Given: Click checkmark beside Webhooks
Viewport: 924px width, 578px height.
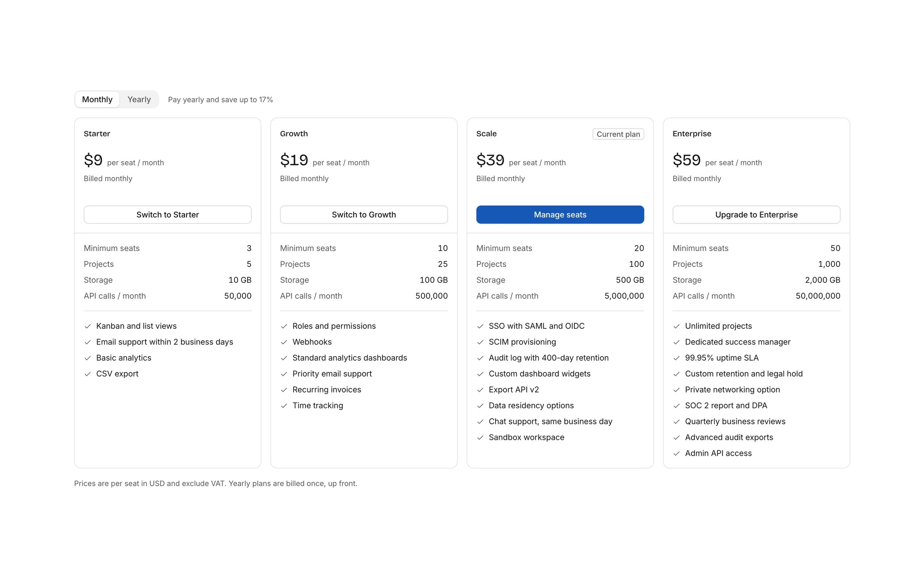Looking at the screenshot, I should tap(284, 342).
